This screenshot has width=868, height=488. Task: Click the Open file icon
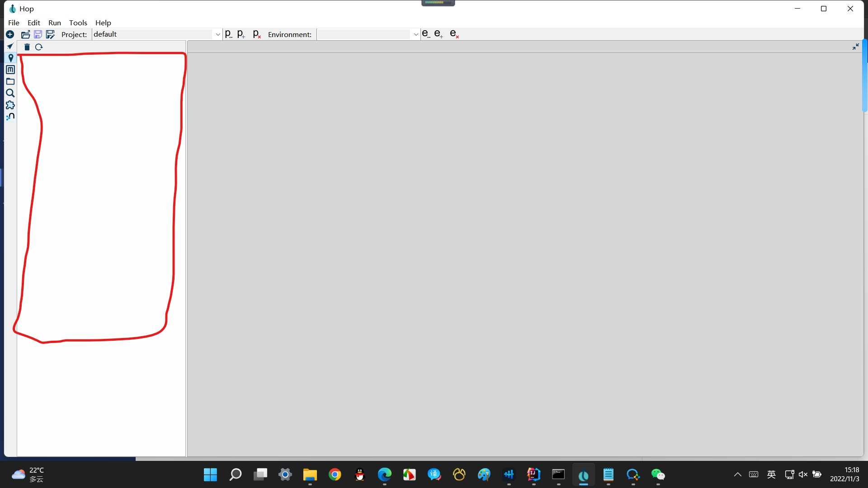tap(26, 34)
